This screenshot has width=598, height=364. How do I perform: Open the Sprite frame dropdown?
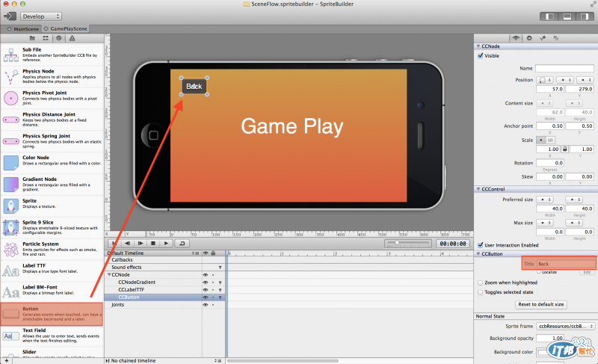point(565,327)
